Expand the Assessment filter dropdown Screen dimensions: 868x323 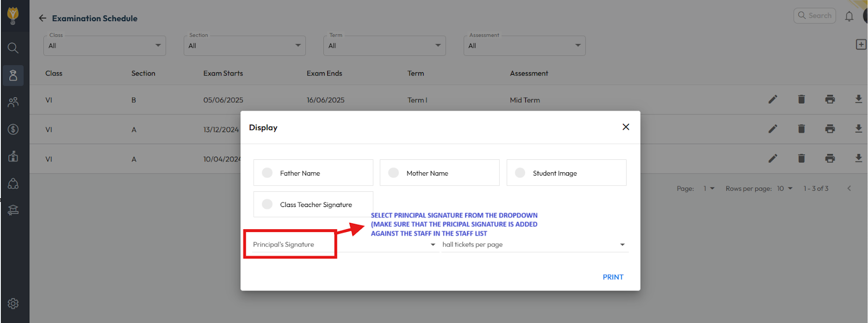(x=524, y=46)
